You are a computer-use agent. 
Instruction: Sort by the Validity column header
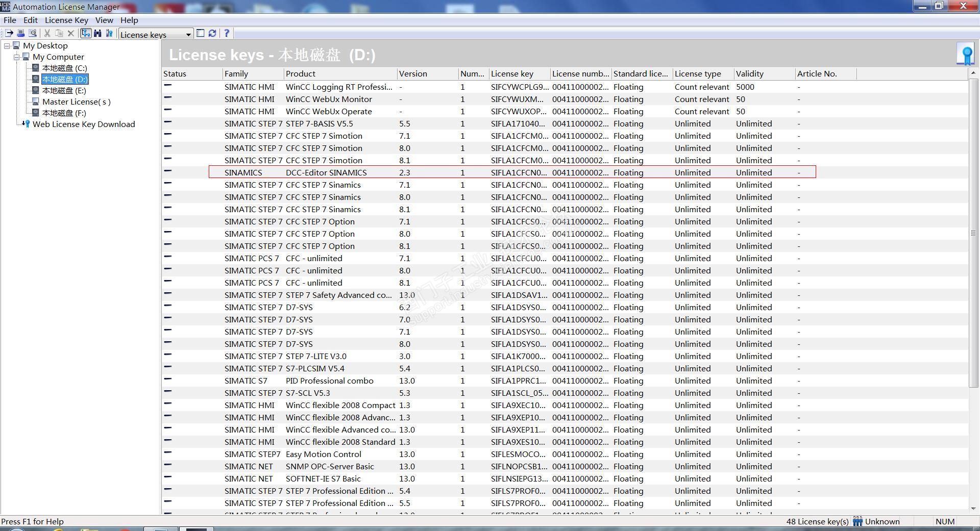765,73
